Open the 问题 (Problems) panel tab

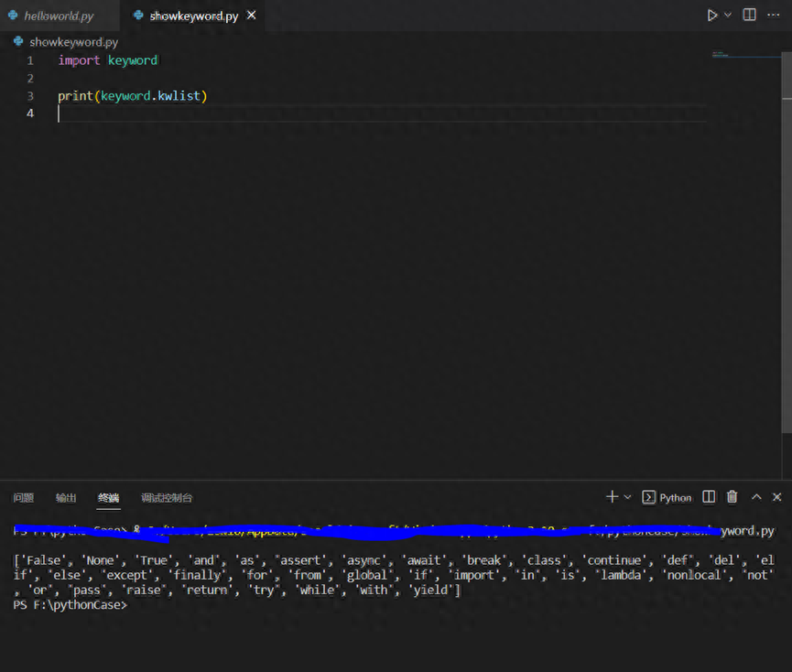pyautogui.click(x=23, y=498)
